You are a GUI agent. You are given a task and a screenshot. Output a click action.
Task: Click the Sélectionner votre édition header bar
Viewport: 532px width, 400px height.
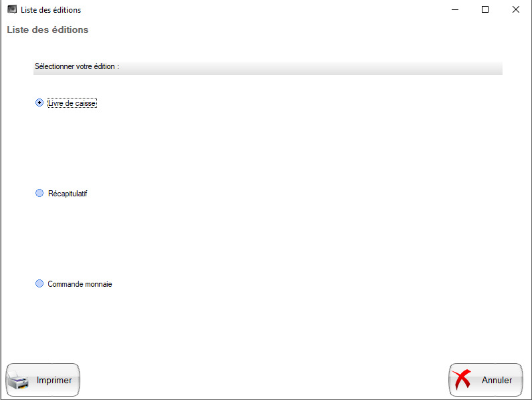(x=268, y=68)
